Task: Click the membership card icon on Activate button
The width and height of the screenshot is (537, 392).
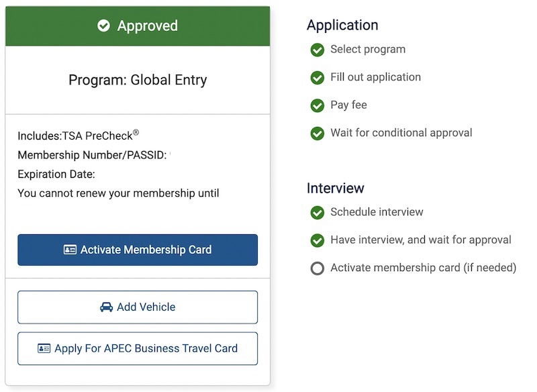Action: coord(70,250)
